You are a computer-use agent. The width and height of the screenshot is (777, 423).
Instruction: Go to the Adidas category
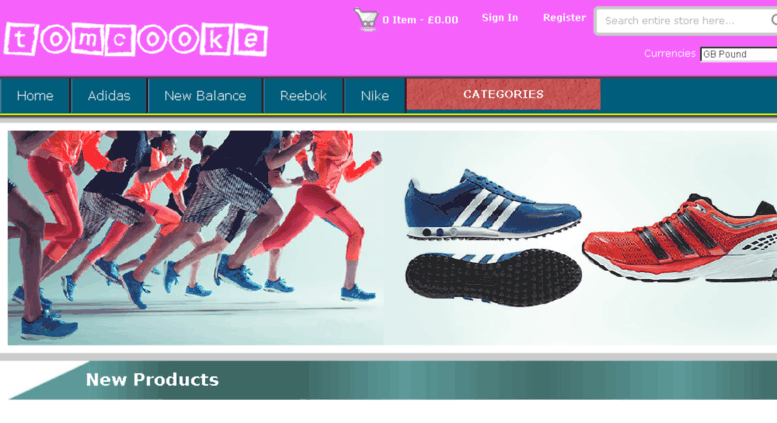click(109, 96)
